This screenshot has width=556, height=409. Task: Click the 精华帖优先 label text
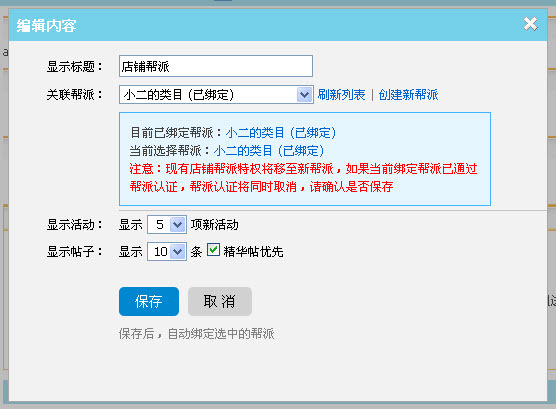(x=253, y=252)
